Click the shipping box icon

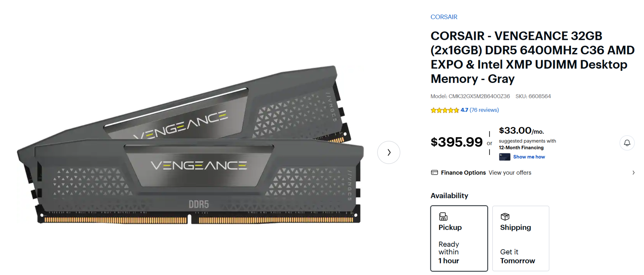(505, 216)
